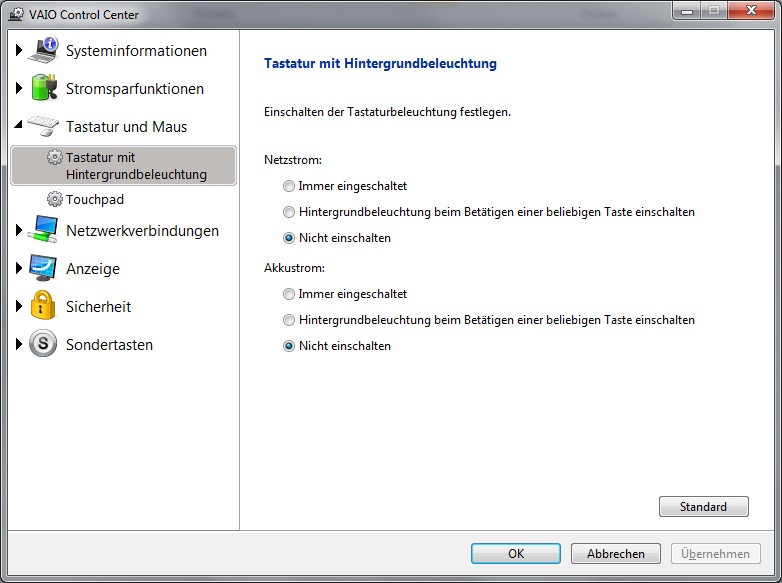Image resolution: width=782 pixels, height=583 pixels.
Task: Select Immer eingeschaltet under Akkustrom
Action: (289, 294)
